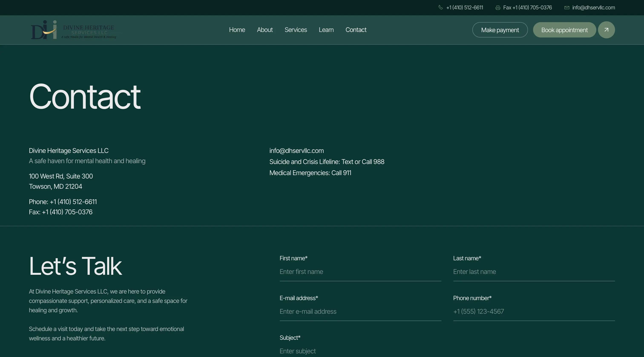The height and width of the screenshot is (357, 644).
Task: Click the arrow circle beside Book appointment
Action: coord(606,30)
